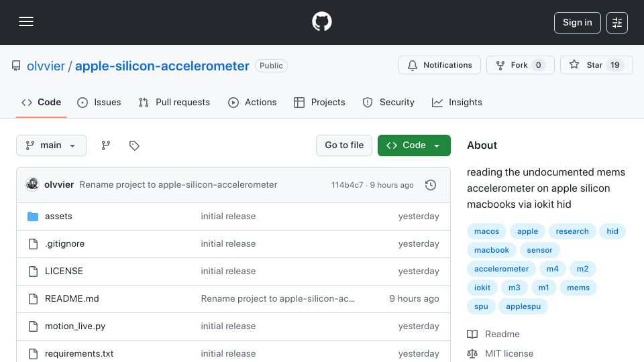
Task: Expand the main branch dropdown
Action: (x=52, y=145)
